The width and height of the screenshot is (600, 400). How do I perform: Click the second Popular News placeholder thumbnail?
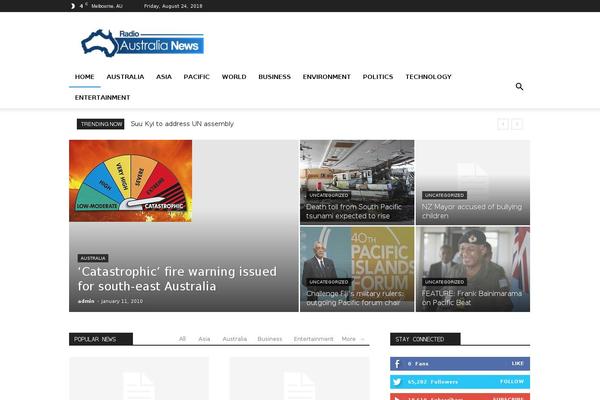pos(300,379)
